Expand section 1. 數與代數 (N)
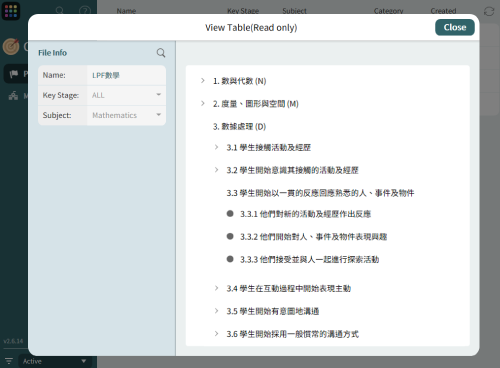 point(203,81)
